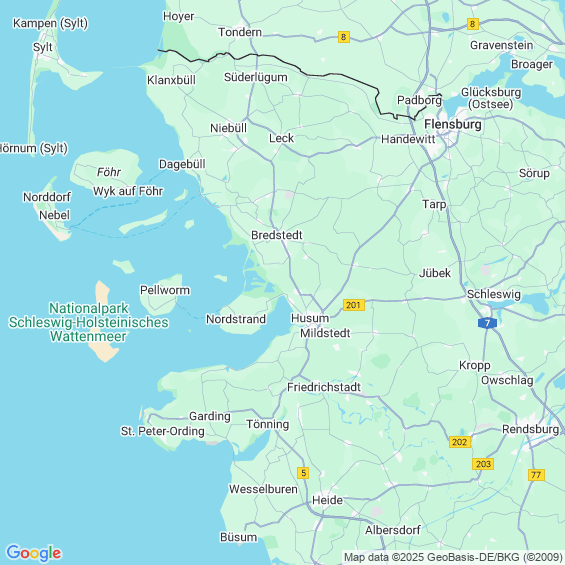Click the St. Peter-Ording label
Image resolution: width=565 pixels, height=565 pixels.
pos(163,431)
